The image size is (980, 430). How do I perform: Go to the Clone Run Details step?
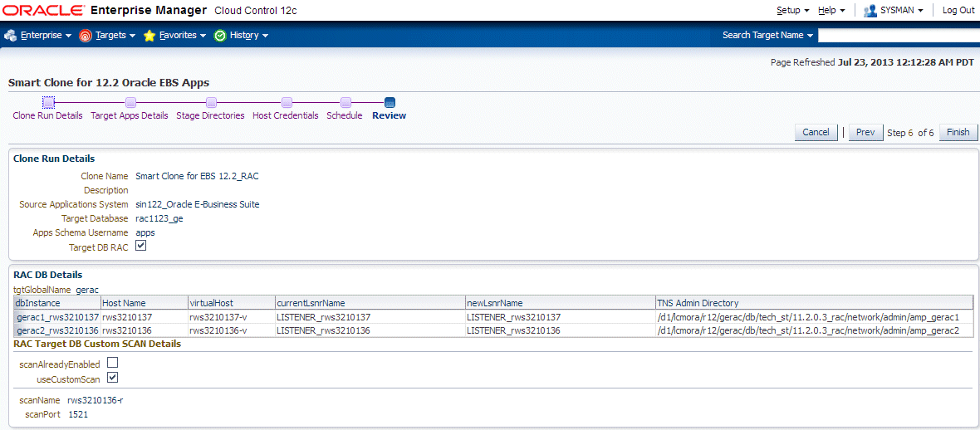[47, 115]
